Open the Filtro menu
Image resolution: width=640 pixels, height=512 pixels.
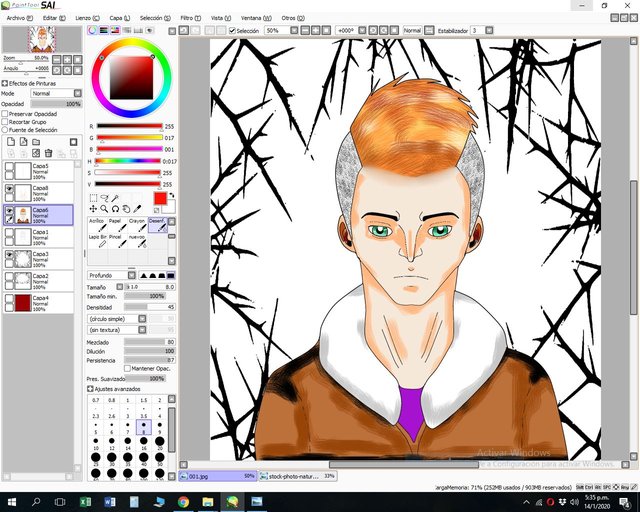191,18
